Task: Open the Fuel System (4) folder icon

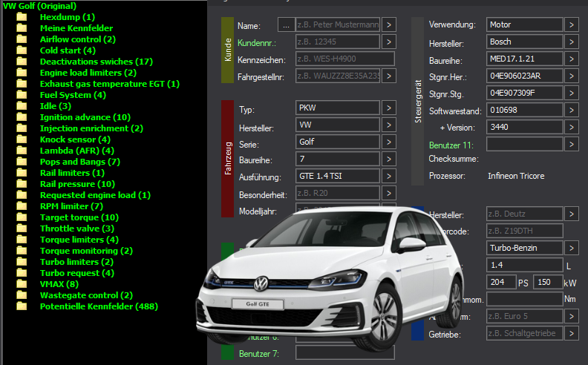Action: [x=22, y=95]
